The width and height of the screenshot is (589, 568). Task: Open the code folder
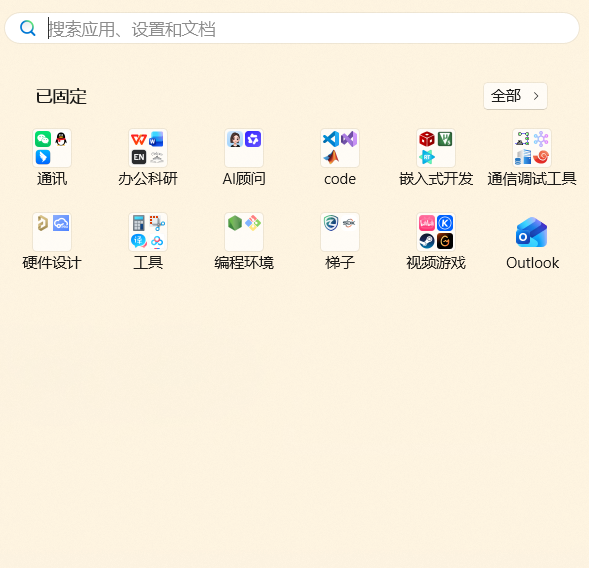(x=340, y=148)
